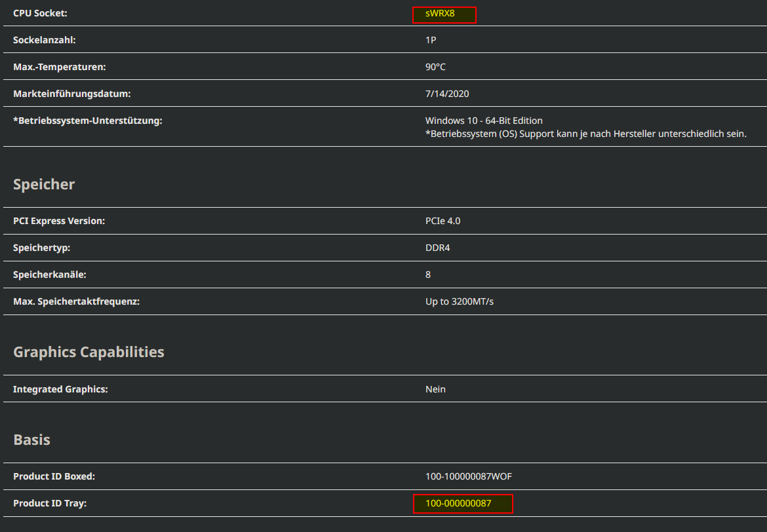Select the Windows 10 - 64-Bit Edition entry

(x=483, y=120)
